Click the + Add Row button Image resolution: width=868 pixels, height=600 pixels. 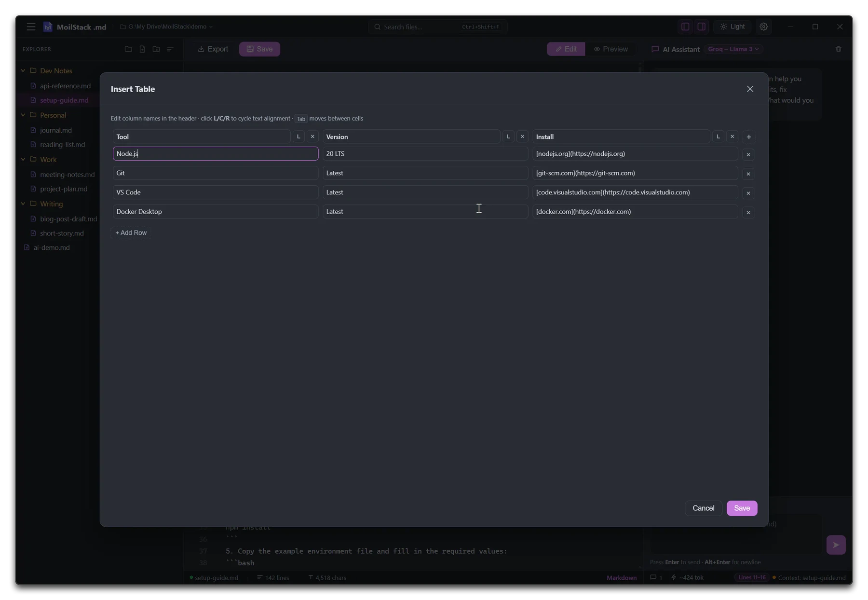(x=131, y=232)
